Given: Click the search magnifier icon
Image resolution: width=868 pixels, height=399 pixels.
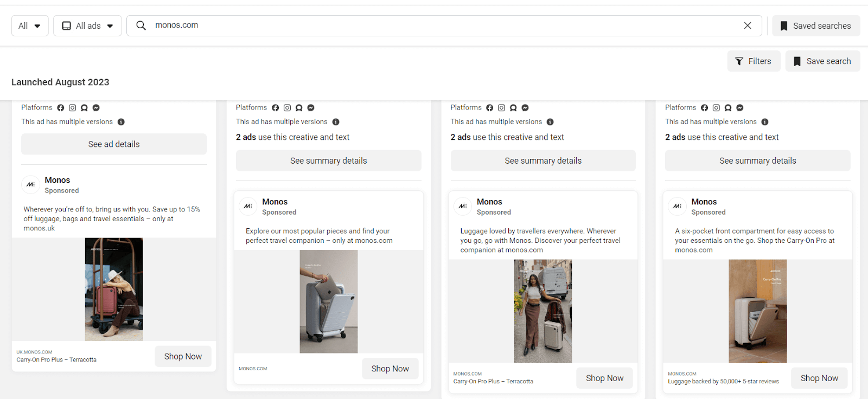Looking at the screenshot, I should point(141,25).
